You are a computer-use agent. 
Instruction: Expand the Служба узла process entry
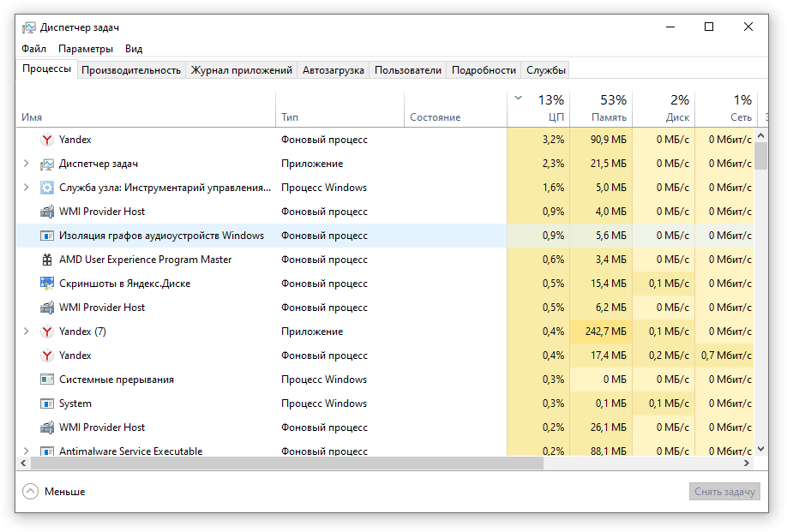click(26, 188)
